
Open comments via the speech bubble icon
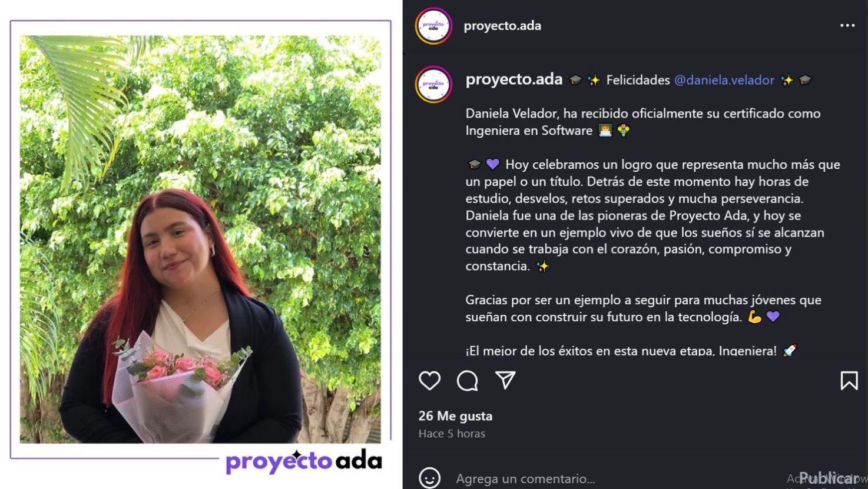click(x=468, y=381)
